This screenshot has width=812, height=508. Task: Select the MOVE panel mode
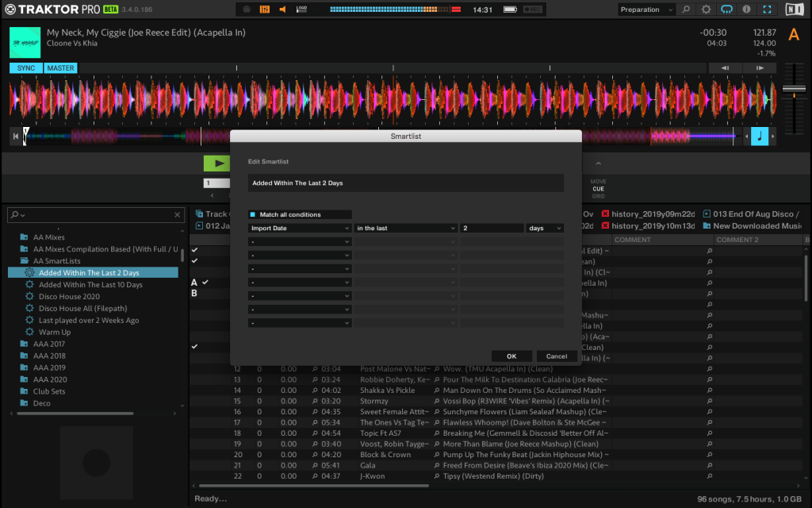coord(598,182)
